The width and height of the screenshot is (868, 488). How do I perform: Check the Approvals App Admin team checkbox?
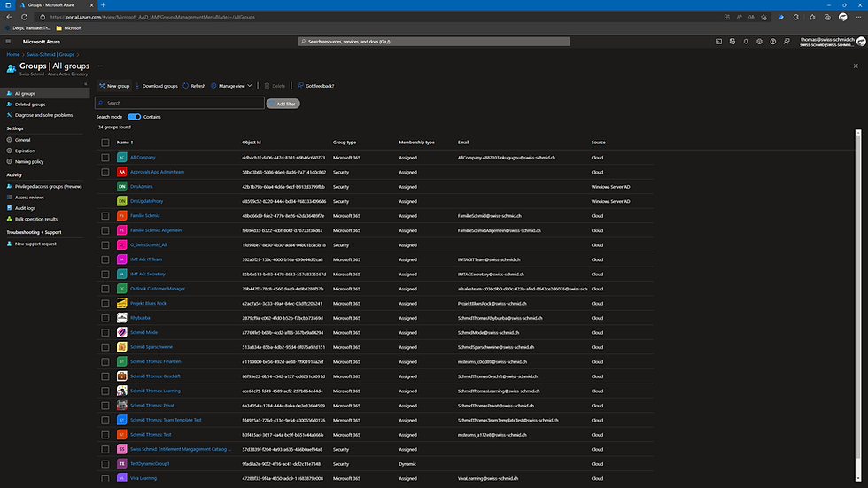[x=105, y=172]
